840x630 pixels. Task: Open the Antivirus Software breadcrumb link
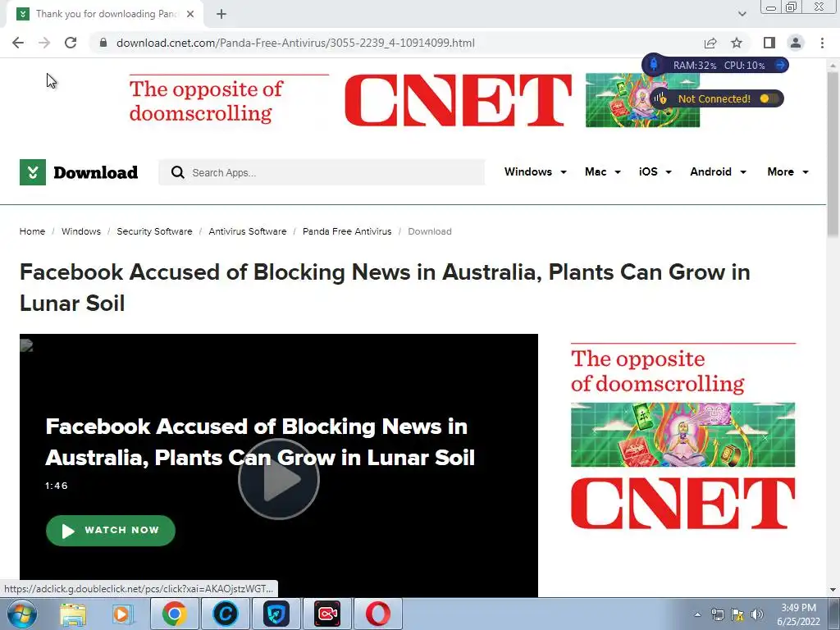point(248,231)
